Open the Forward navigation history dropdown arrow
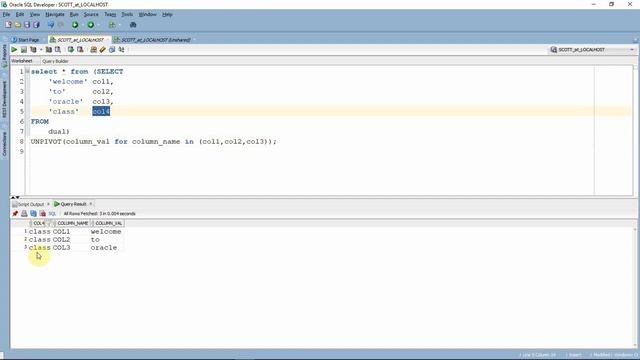Image resolution: width=640 pixels, height=360 pixels. coord(98,25)
